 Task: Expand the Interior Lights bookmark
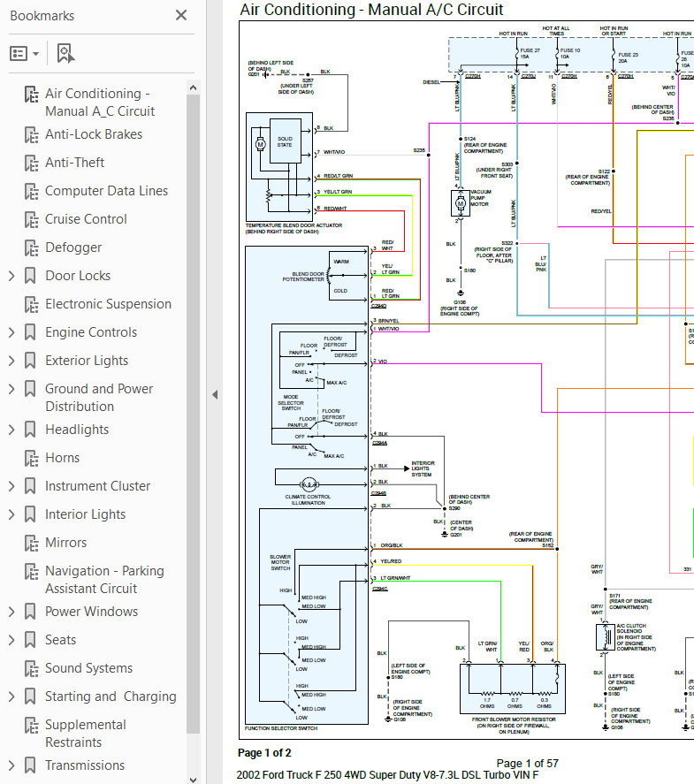click(11, 514)
